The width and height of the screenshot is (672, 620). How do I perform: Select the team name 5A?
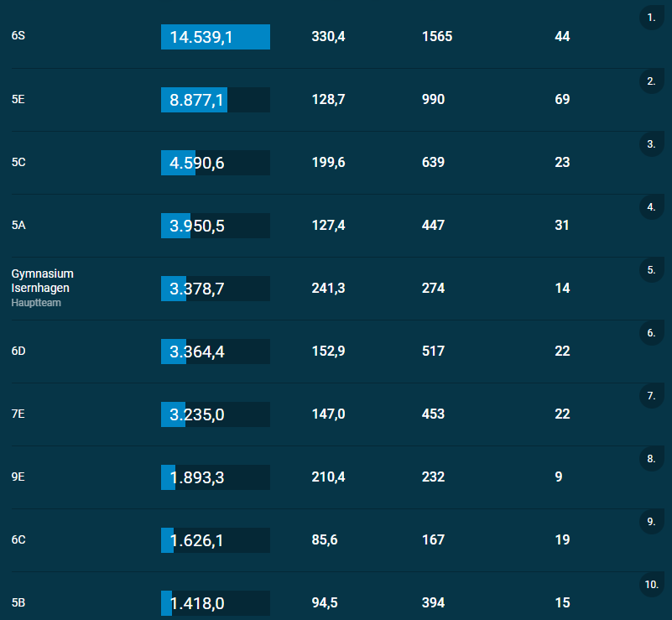pyautogui.click(x=18, y=226)
